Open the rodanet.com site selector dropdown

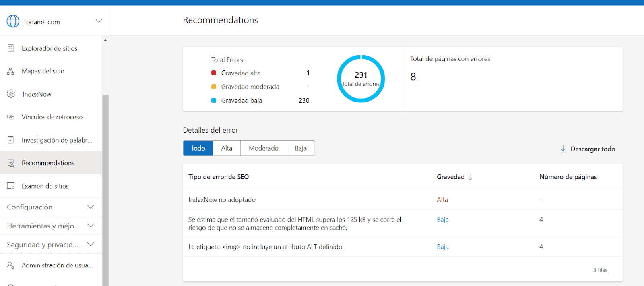click(x=99, y=21)
